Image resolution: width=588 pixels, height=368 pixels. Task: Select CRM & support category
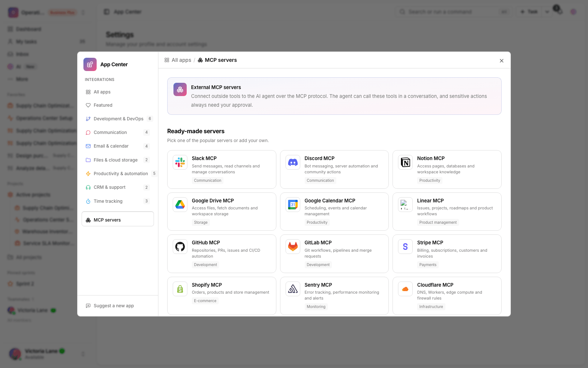click(x=118, y=187)
